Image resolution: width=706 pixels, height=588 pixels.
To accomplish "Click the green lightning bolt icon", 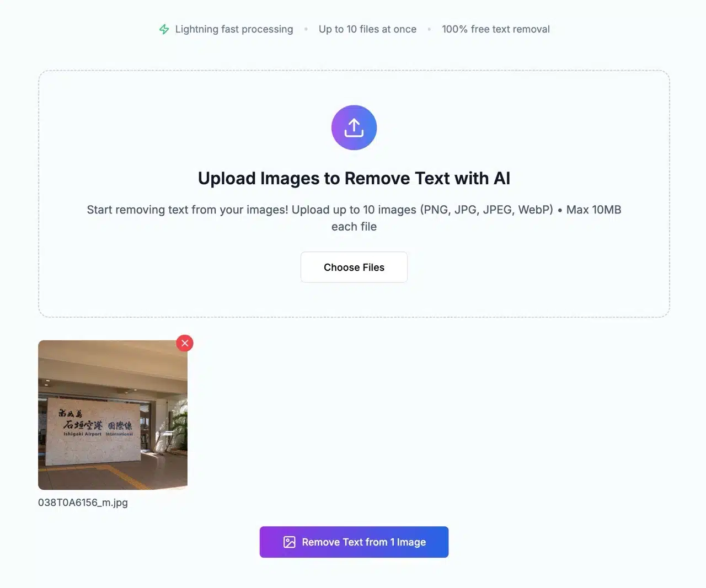I will coord(164,29).
